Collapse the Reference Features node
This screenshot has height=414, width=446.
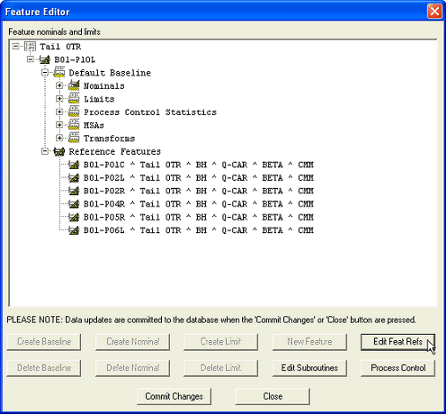tap(45, 152)
